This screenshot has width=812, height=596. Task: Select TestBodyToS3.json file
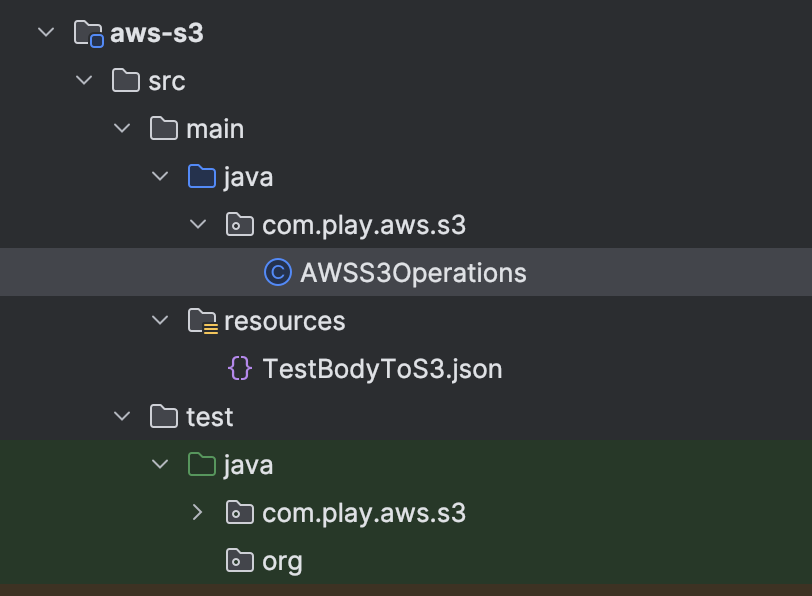(382, 369)
